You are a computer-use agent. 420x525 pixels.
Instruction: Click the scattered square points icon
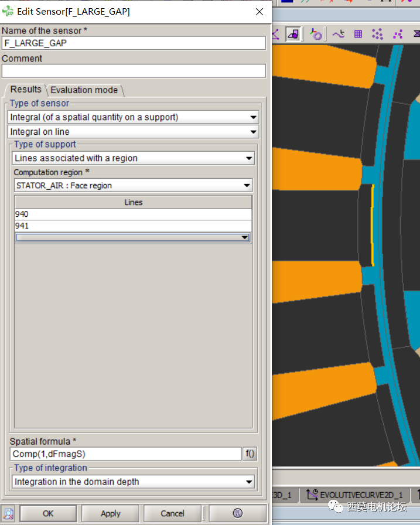[398, 34]
